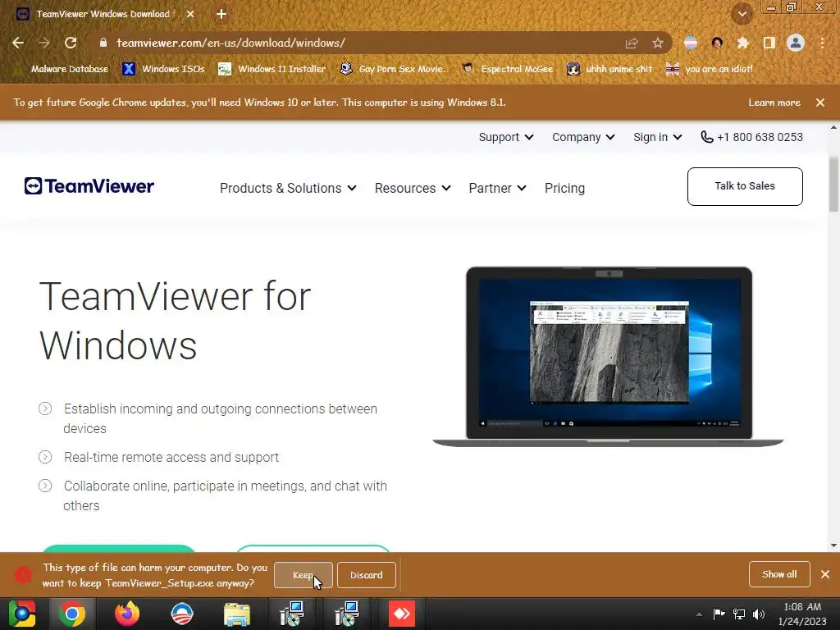Open the Chrome profile avatar
This screenshot has height=630, width=840.
pyautogui.click(x=796, y=43)
